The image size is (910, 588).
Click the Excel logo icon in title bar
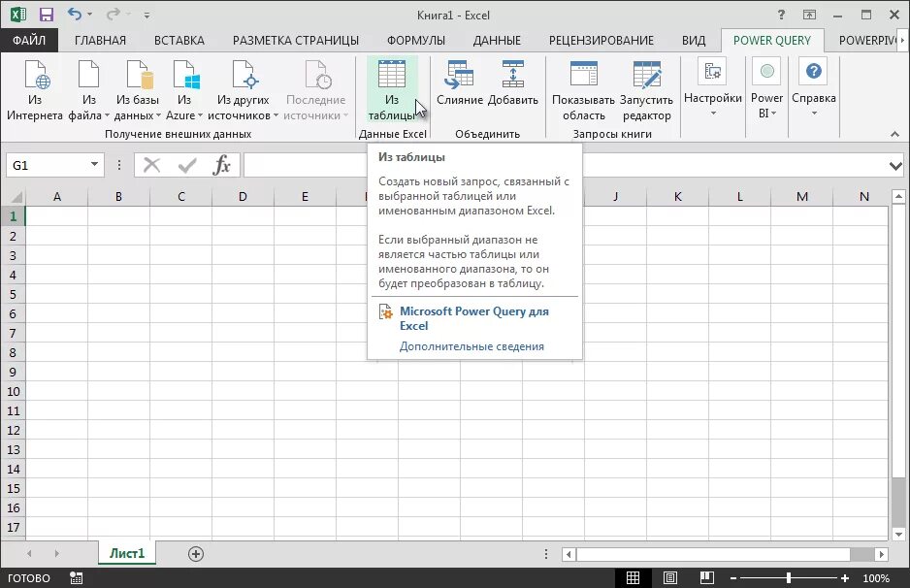pyautogui.click(x=18, y=15)
